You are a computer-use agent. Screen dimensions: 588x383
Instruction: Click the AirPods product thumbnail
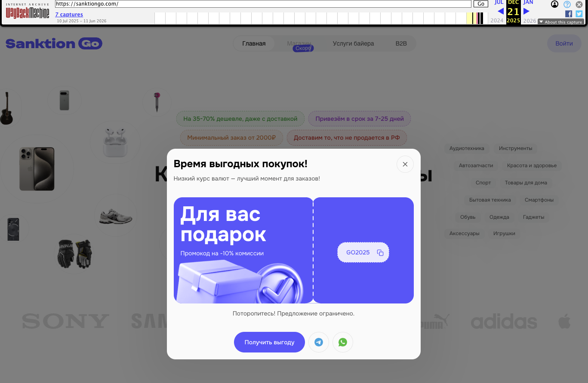pos(115,142)
